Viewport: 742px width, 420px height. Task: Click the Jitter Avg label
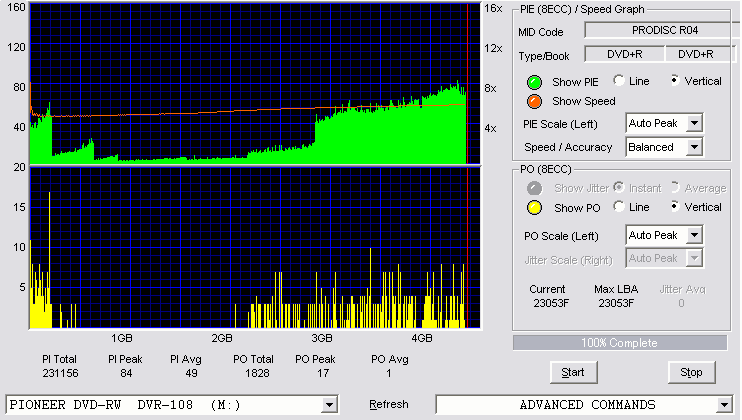(682, 289)
